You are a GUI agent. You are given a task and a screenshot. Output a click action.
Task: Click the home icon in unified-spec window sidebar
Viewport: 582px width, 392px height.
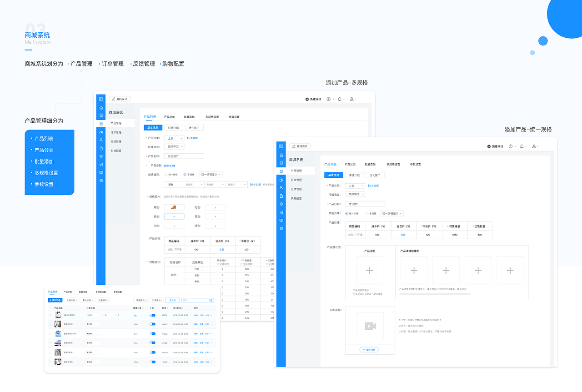tap(281, 155)
